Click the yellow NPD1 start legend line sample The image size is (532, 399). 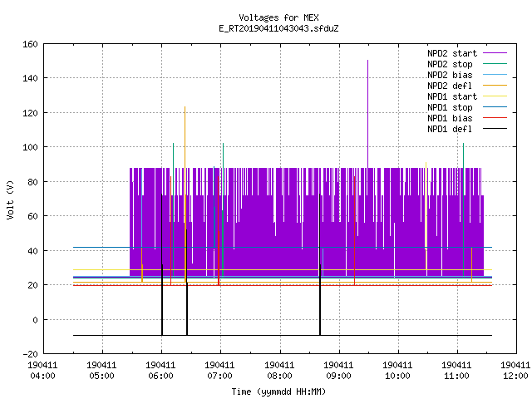pos(495,96)
